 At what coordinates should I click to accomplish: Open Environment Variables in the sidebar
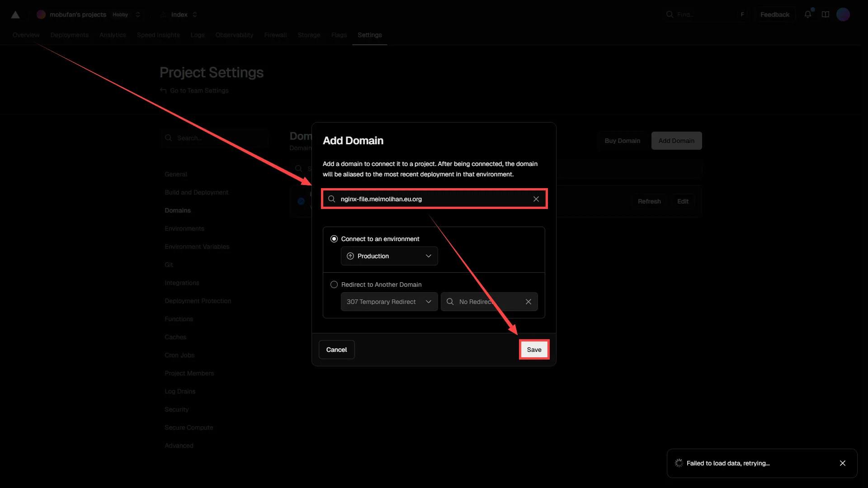[197, 246]
